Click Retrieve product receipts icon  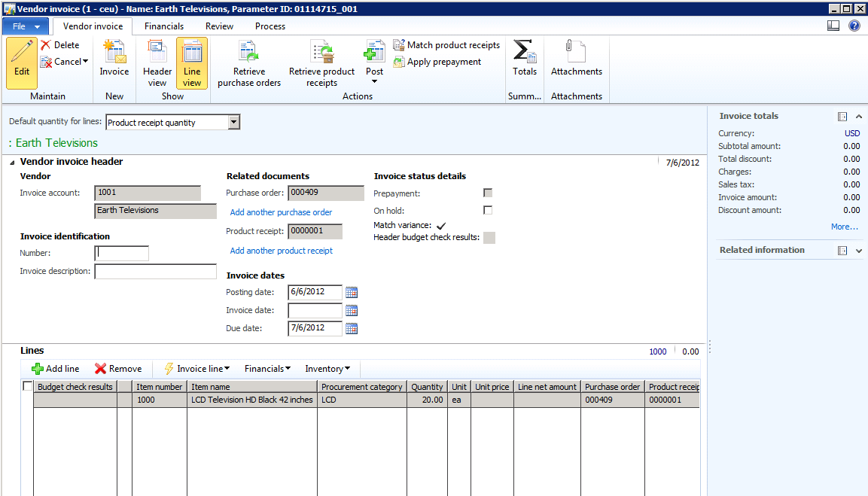[321, 53]
